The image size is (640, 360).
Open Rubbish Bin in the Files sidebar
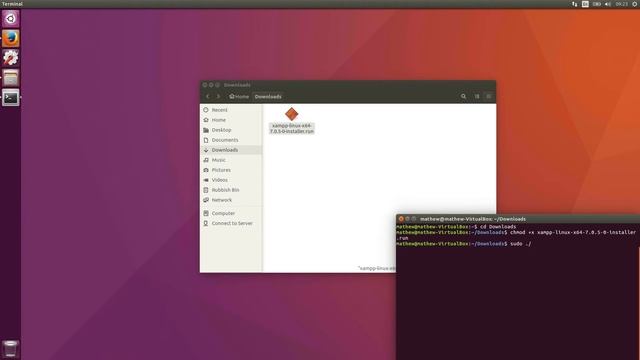(x=231, y=190)
